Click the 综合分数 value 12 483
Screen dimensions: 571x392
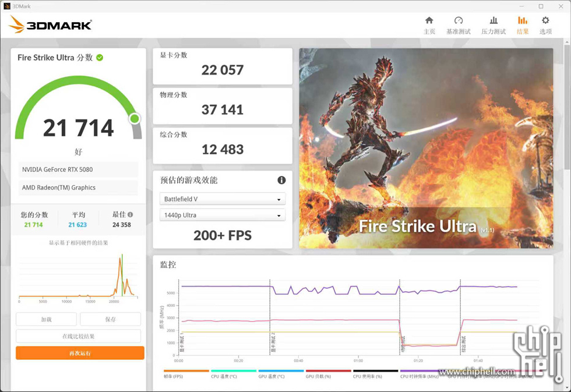[223, 149]
